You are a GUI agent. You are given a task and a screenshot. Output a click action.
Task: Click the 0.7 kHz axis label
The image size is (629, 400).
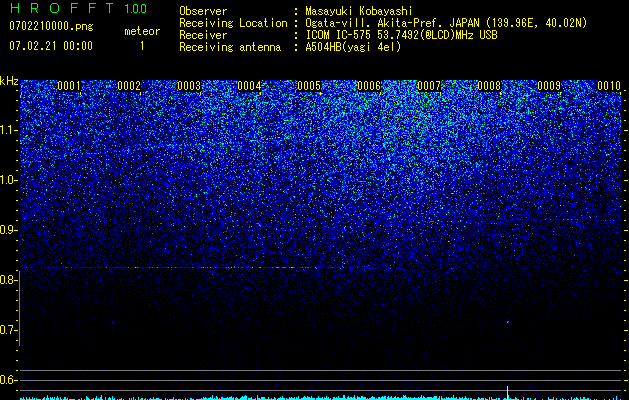(x=8, y=330)
